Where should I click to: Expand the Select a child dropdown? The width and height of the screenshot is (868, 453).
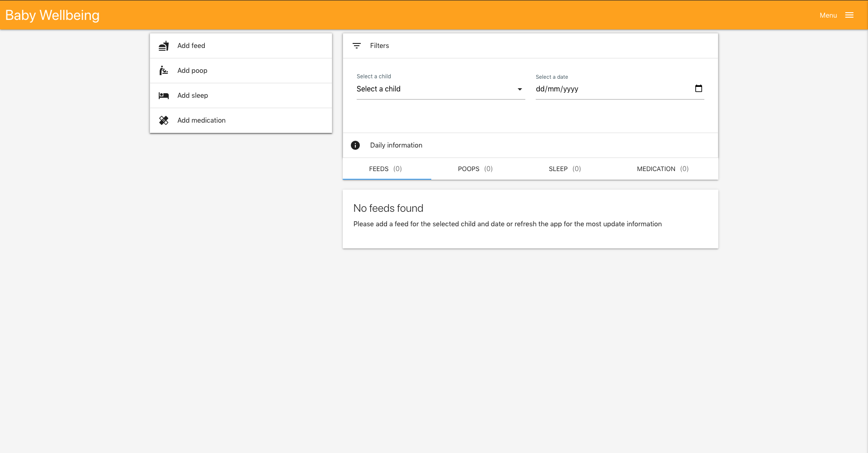tap(434, 89)
